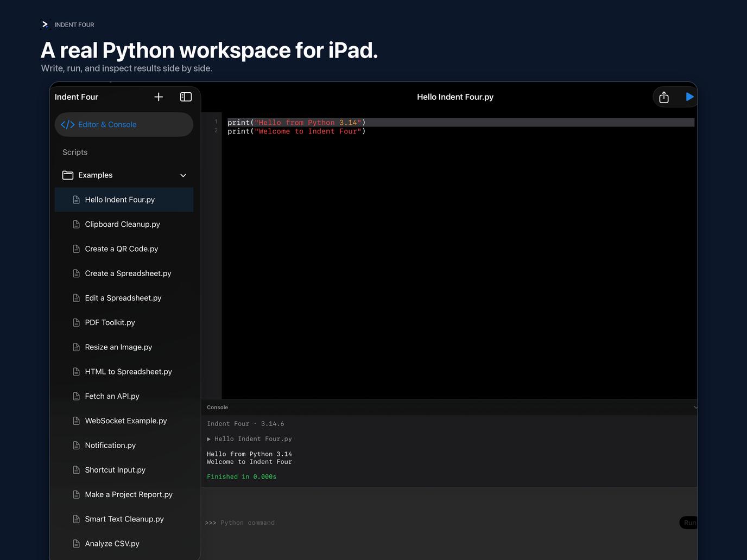Click the file icon beside Create a QR Code.py
The image size is (747, 560).
76,249
